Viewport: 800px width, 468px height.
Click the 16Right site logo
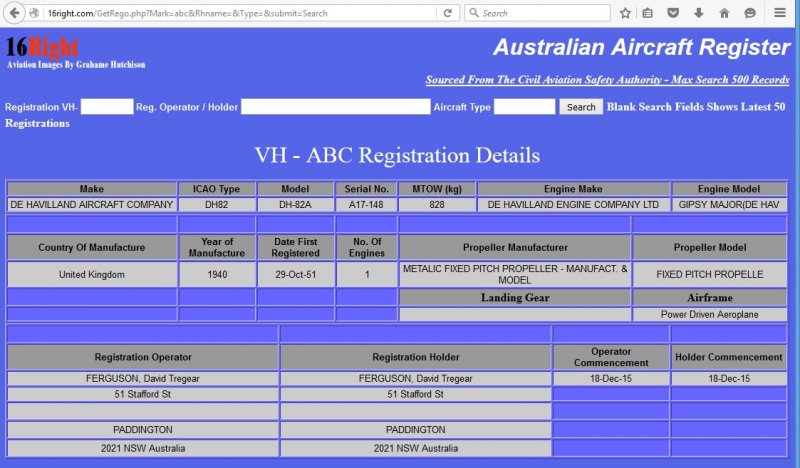42,47
